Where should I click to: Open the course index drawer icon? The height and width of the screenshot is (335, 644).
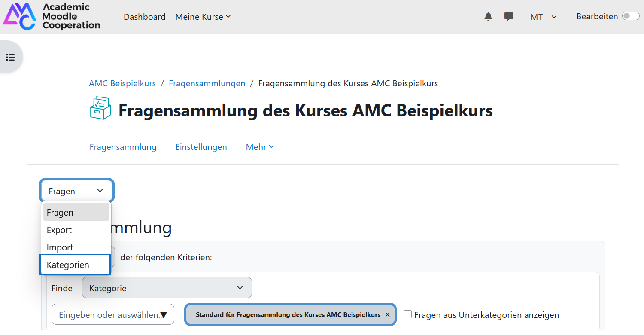click(x=10, y=57)
